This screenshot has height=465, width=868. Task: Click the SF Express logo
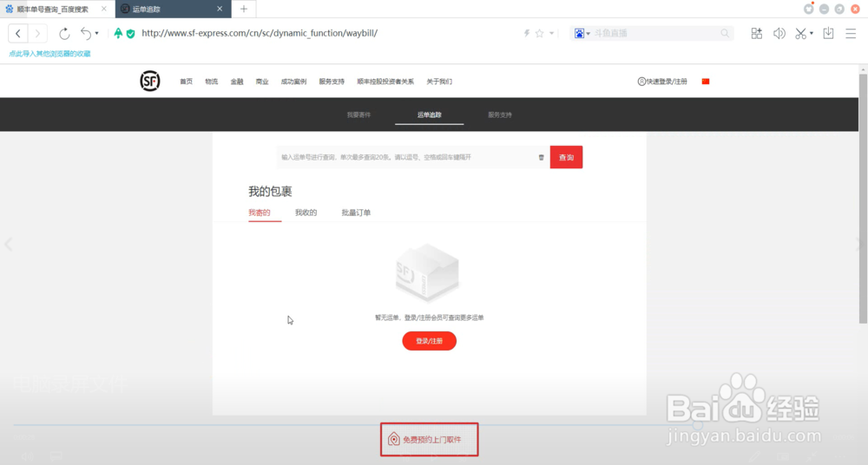(x=150, y=81)
